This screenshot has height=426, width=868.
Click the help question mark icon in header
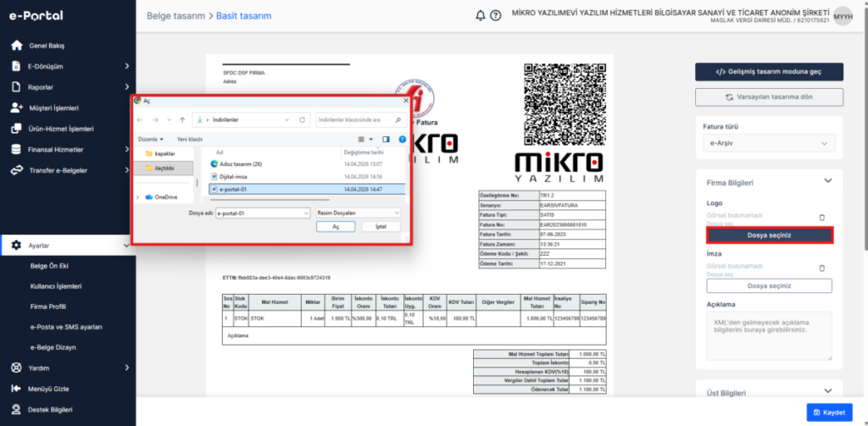pos(495,15)
